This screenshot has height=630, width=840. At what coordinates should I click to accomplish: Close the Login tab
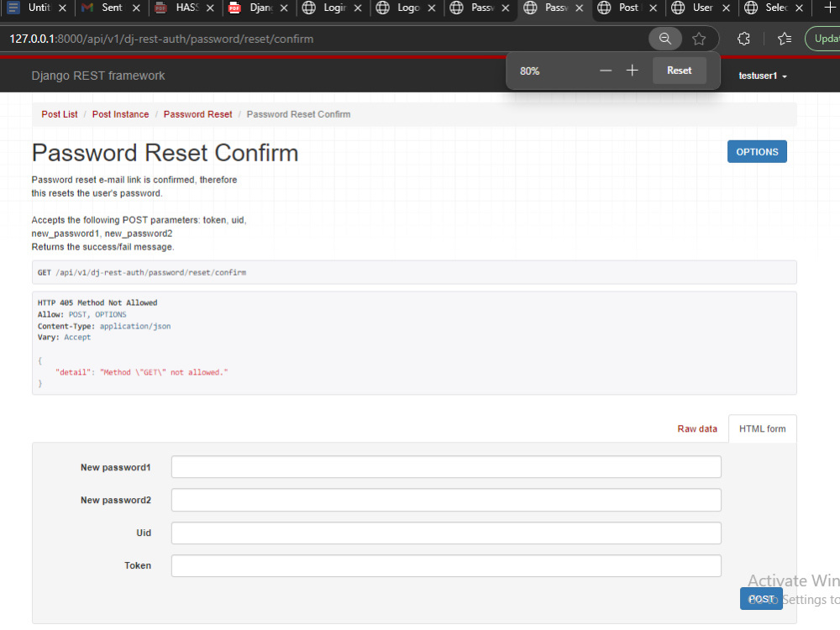point(358,8)
